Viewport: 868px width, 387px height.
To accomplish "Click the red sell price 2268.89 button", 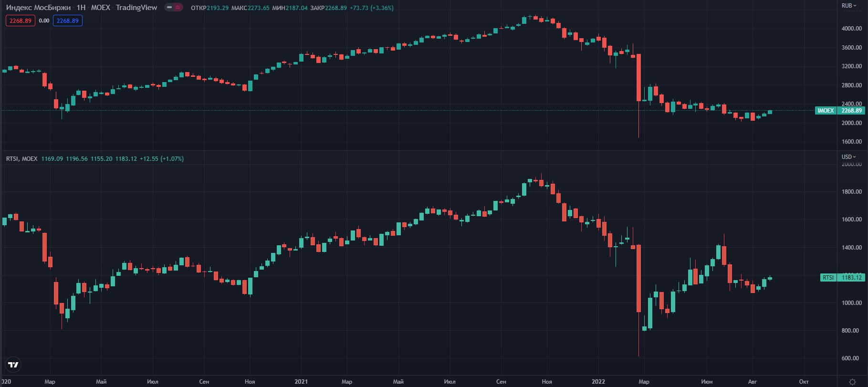I will click(x=21, y=21).
